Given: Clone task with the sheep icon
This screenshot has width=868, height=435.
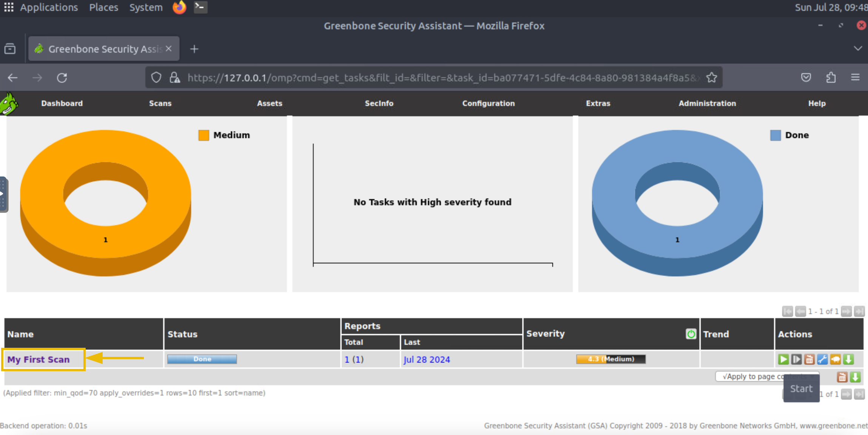Looking at the screenshot, I should 836,359.
